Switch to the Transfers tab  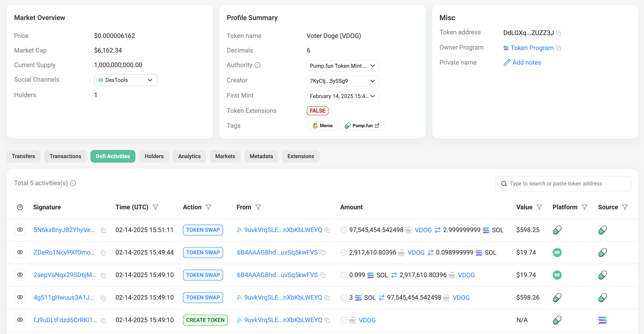[x=23, y=157]
